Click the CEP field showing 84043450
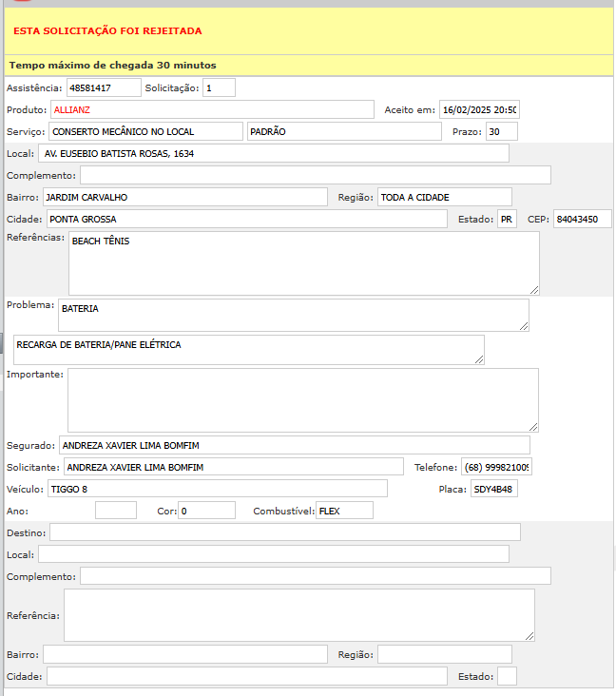This screenshot has height=696, width=616. click(x=582, y=219)
